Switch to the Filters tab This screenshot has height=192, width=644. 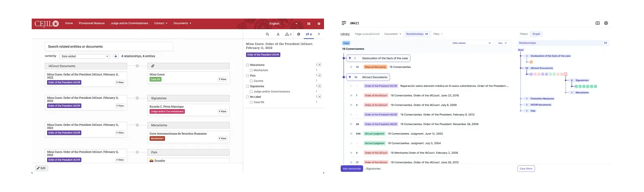[524, 34]
